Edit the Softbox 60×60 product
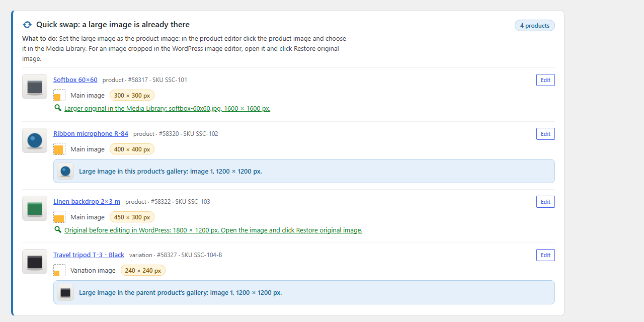 545,80
